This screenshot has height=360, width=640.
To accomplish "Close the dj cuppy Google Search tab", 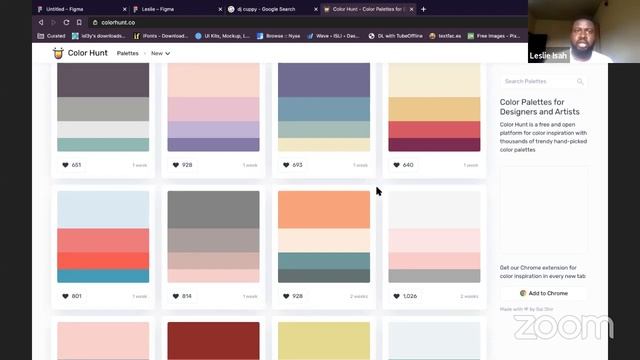I will point(316,9).
